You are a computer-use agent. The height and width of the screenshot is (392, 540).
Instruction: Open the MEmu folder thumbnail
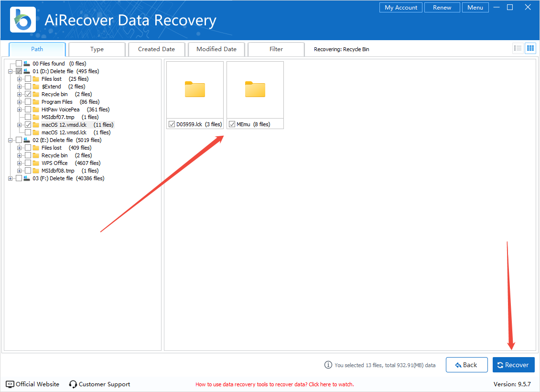point(255,90)
